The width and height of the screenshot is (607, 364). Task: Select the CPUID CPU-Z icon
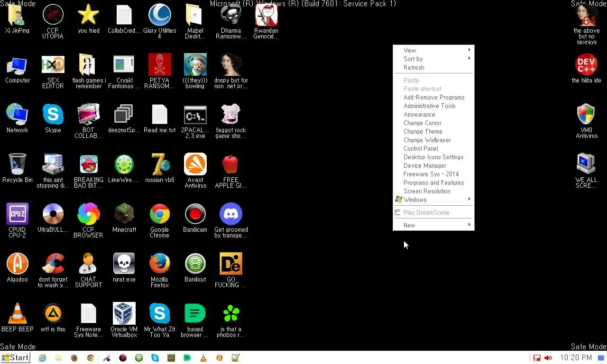pos(17,220)
